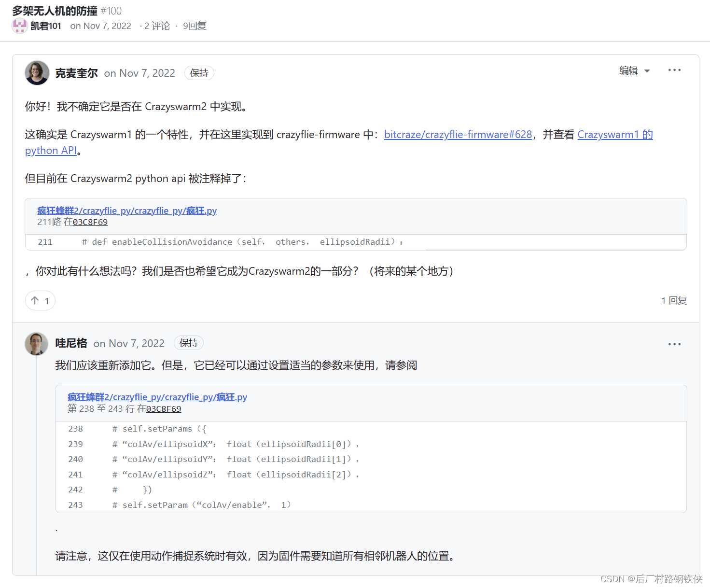Click author name 克麦奎尔
710x588 pixels.
tap(76, 73)
